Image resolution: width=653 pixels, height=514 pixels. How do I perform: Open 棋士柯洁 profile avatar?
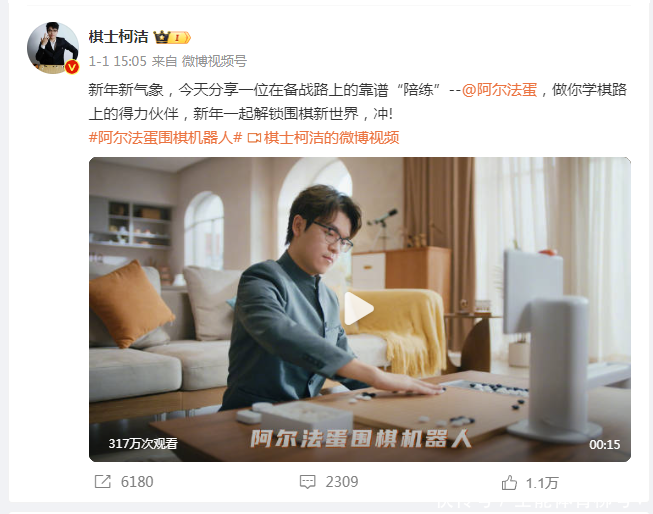pyautogui.click(x=53, y=48)
